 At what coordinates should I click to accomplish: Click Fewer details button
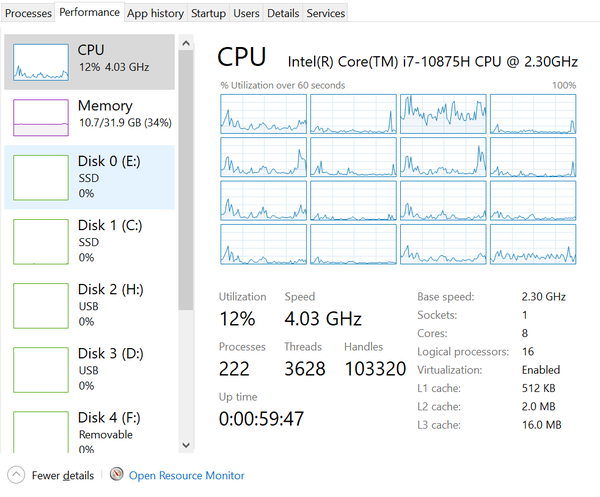point(62,476)
